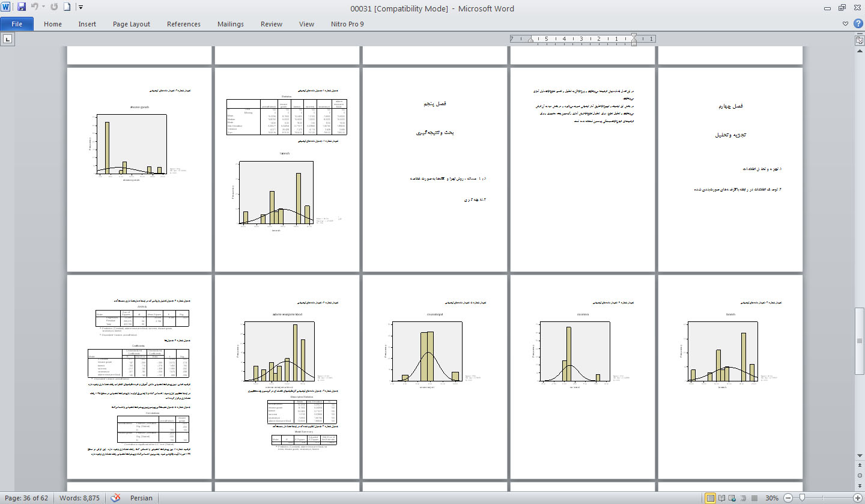Click the tab stop selector beside ruler

tap(8, 39)
